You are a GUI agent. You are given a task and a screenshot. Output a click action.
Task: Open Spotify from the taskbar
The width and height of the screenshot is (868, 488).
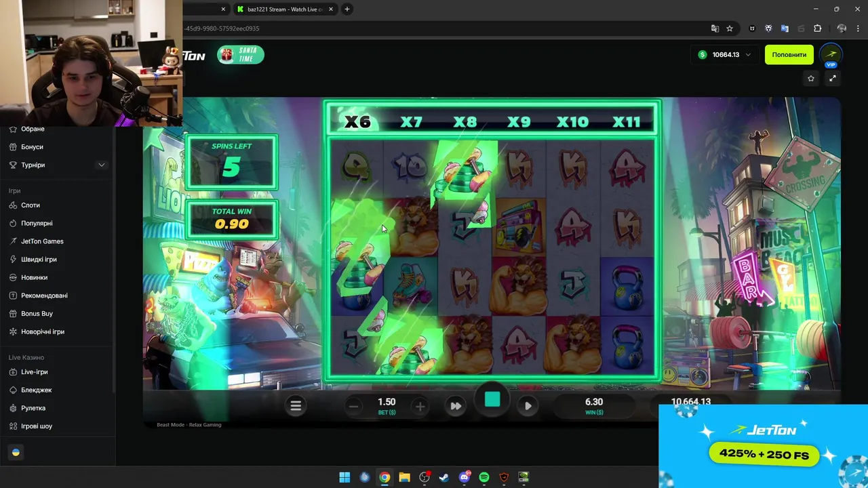click(x=484, y=477)
